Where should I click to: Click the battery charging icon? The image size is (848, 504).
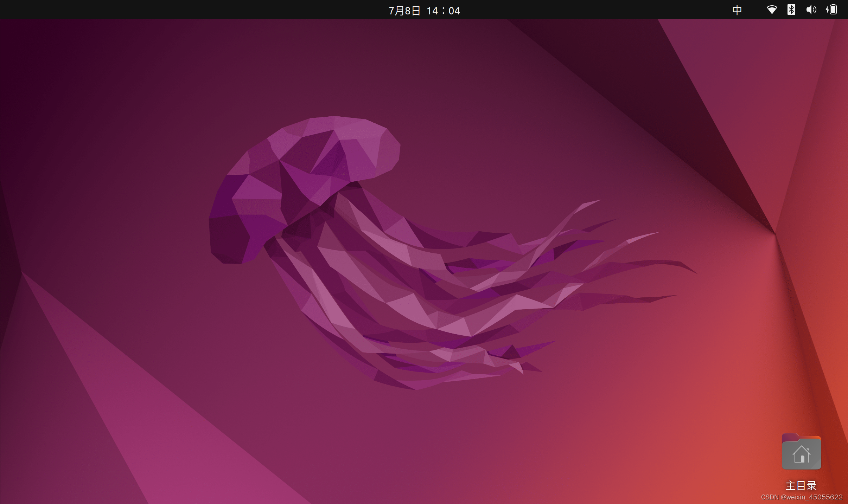831,9
